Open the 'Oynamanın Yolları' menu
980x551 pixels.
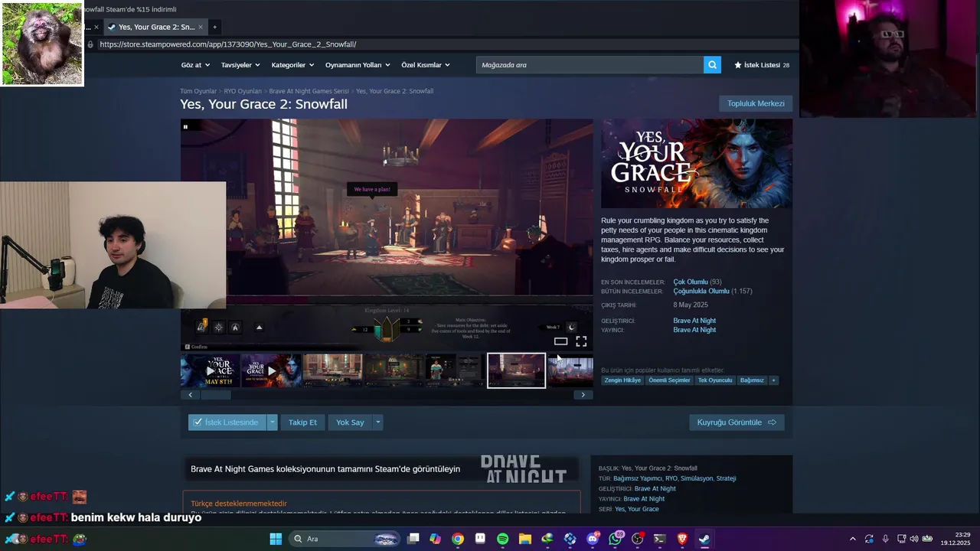(x=358, y=65)
